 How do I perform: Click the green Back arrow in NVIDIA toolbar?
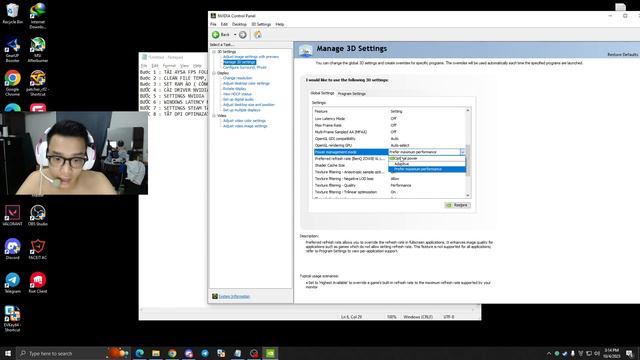pyautogui.click(x=216, y=35)
